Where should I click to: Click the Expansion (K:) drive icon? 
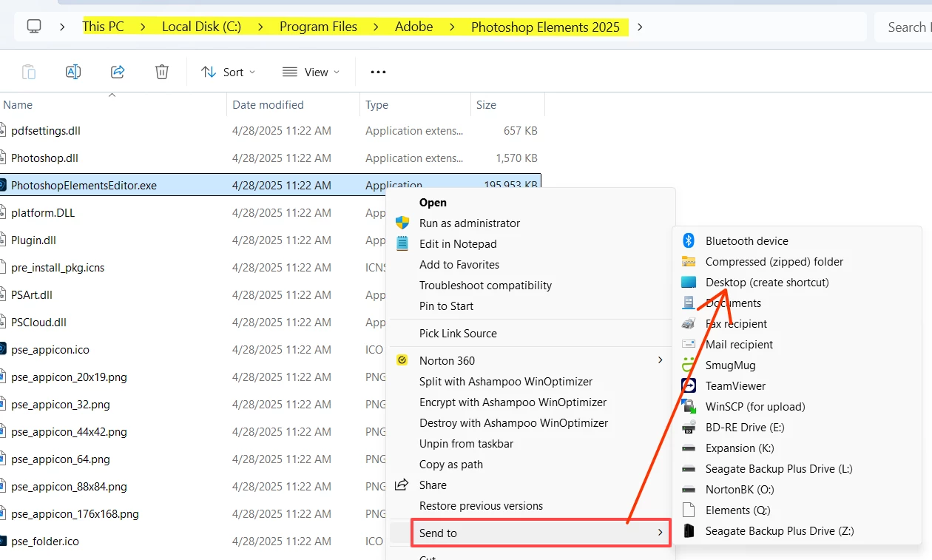click(689, 448)
